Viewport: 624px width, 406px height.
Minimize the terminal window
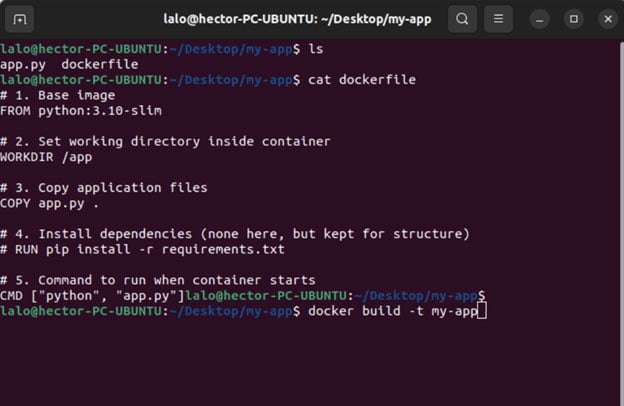[x=539, y=19]
